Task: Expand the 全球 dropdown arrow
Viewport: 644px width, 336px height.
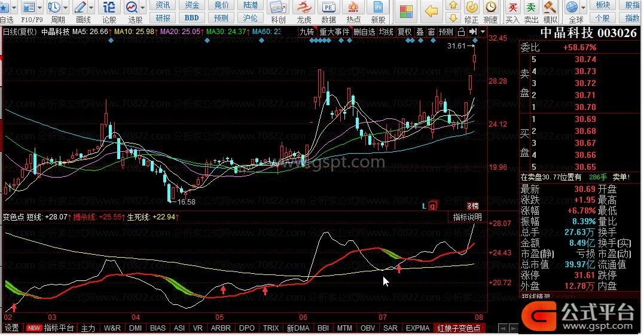Action: (583, 7)
